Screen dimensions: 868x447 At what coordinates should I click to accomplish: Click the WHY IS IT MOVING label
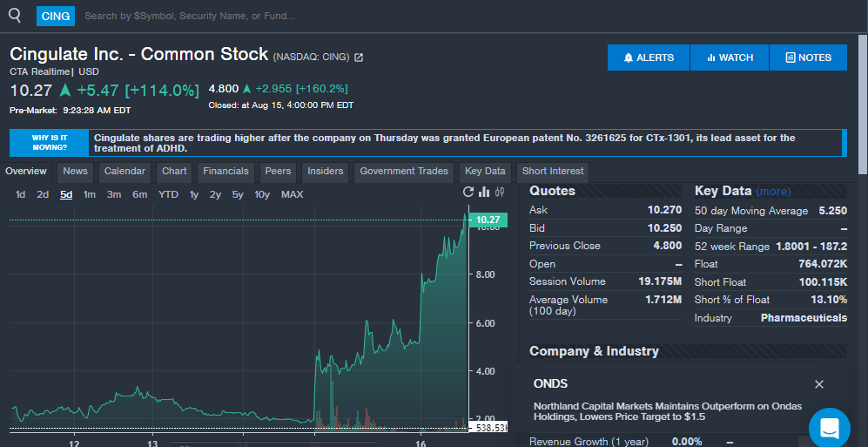[50, 143]
